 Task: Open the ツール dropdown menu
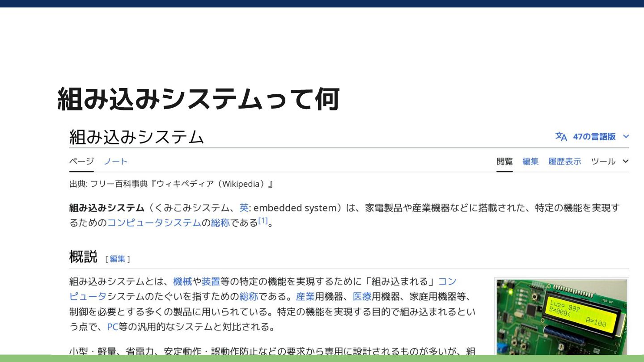click(x=610, y=161)
